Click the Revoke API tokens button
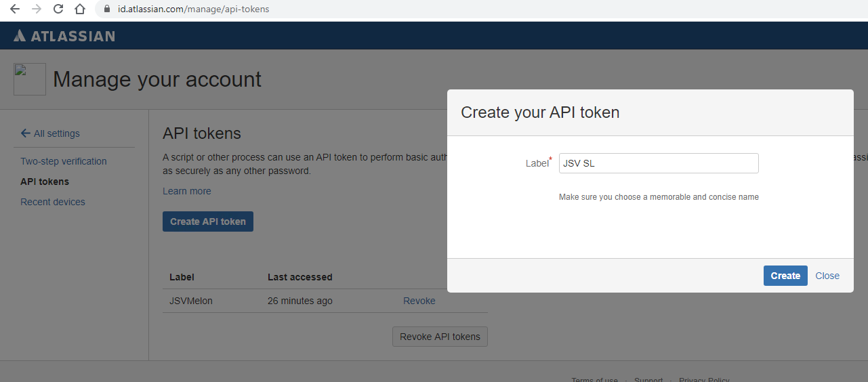Image resolution: width=868 pixels, height=382 pixels. (x=440, y=337)
